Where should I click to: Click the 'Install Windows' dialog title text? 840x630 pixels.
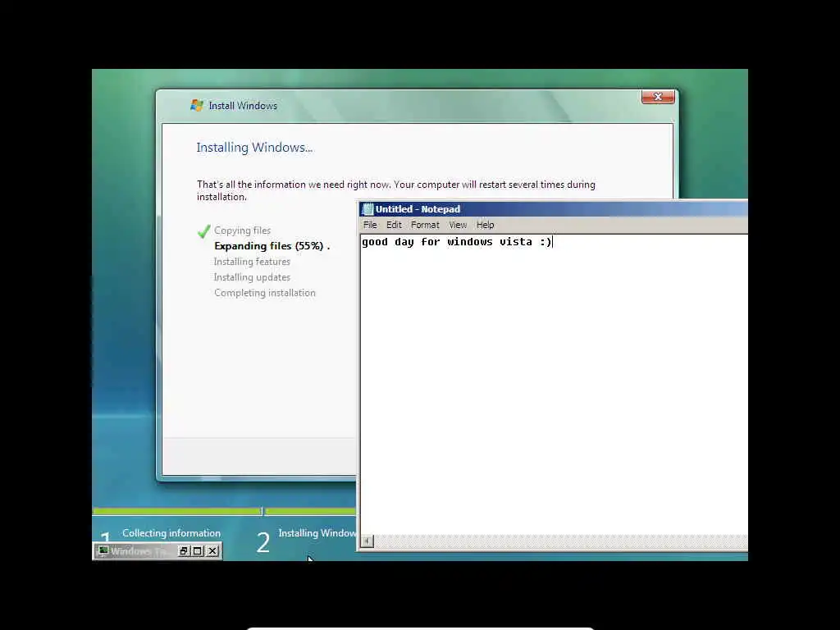[243, 106]
